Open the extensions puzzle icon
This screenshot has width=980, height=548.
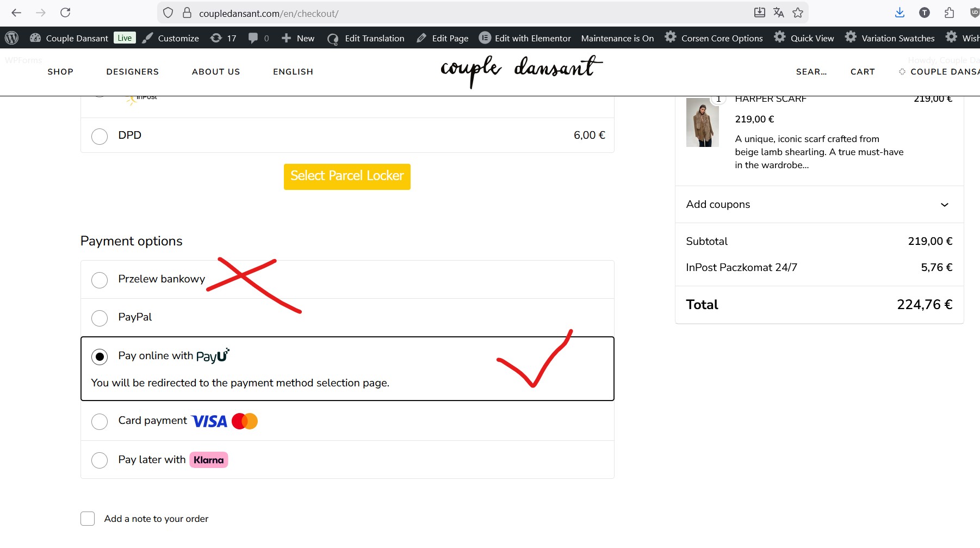(950, 13)
